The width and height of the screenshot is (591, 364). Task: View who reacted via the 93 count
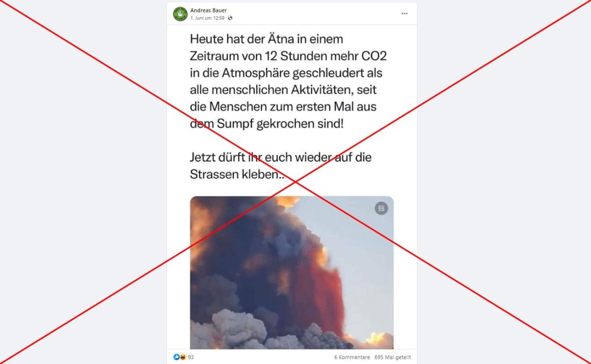click(191, 357)
